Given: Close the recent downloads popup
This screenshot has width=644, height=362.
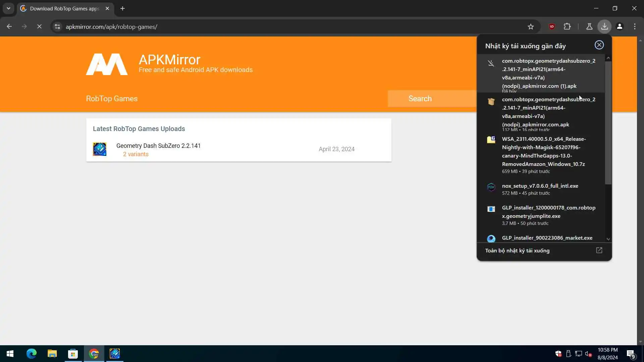Looking at the screenshot, I should pos(599,45).
